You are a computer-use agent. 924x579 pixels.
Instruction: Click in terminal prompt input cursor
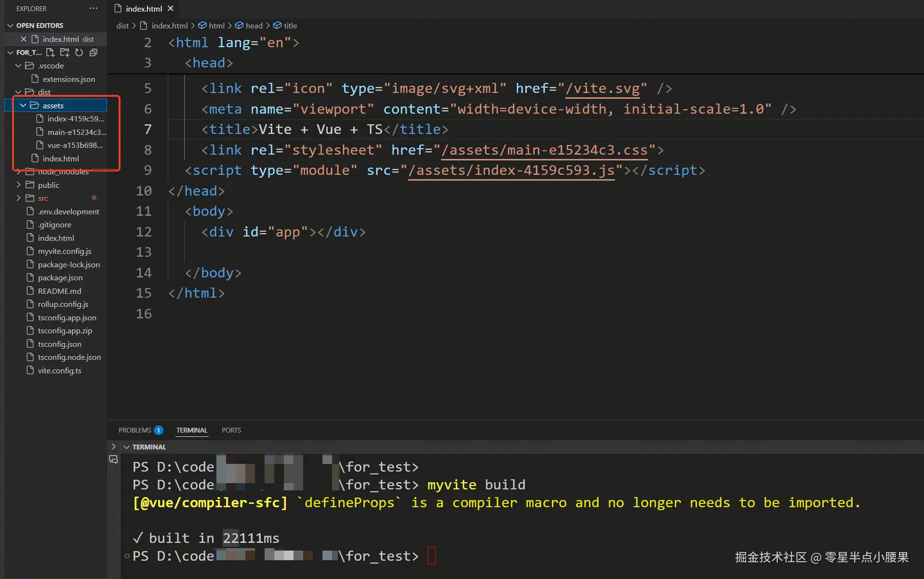(x=431, y=556)
